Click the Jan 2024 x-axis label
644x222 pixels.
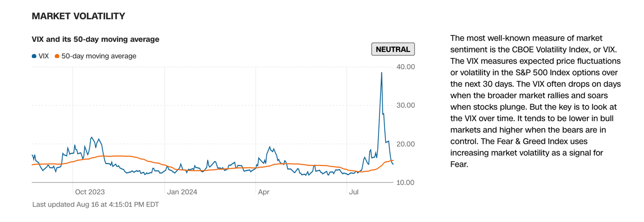[182, 192]
